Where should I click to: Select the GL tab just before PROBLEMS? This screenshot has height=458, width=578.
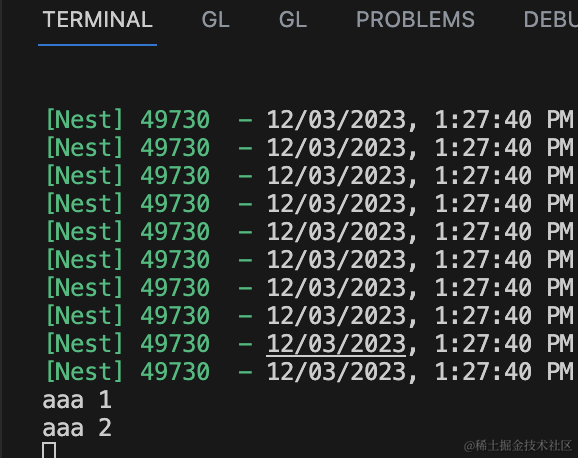[x=293, y=20]
